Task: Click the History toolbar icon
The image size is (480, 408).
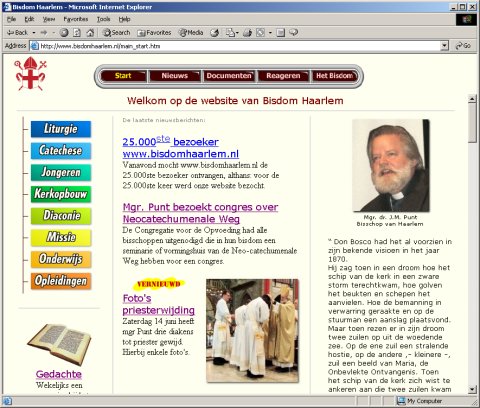Action: pos(215,33)
